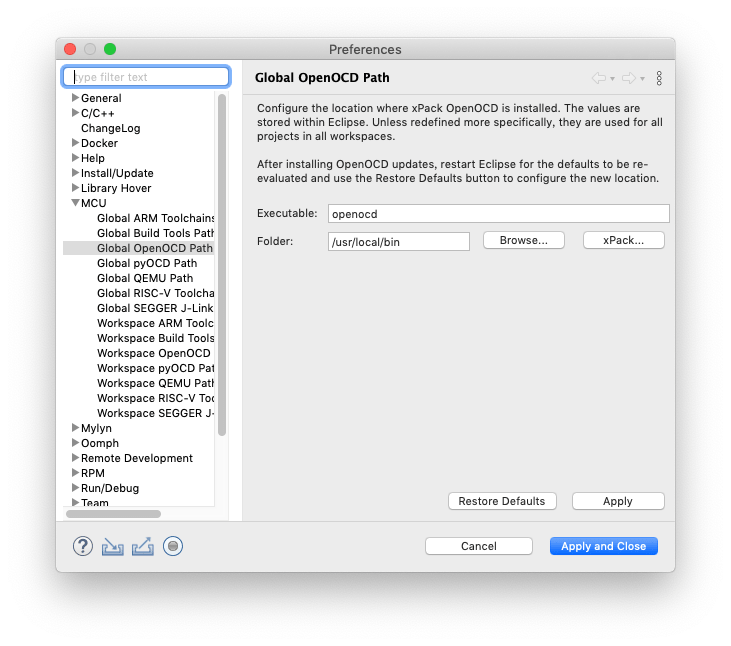Select the ChangeLog preference page

110,128
